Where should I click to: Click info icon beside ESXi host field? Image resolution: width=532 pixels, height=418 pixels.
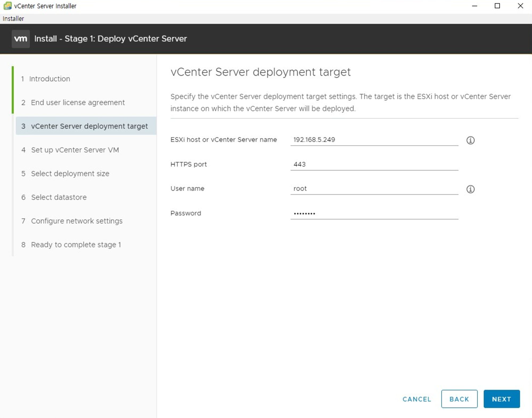pyautogui.click(x=470, y=140)
